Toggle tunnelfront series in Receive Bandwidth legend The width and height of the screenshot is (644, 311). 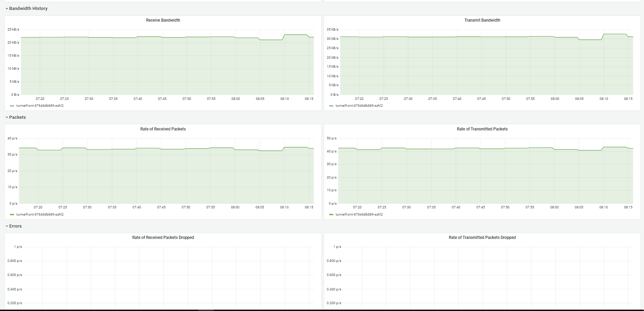click(40, 106)
